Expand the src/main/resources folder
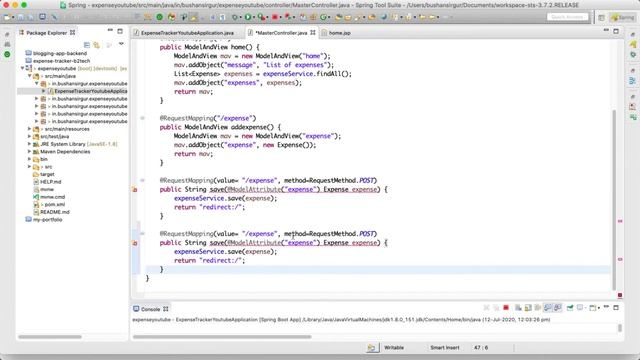 point(29,129)
